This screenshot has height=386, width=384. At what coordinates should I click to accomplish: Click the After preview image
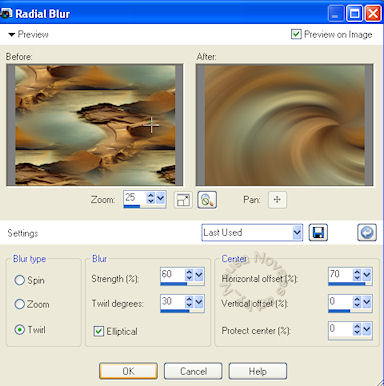point(284,125)
